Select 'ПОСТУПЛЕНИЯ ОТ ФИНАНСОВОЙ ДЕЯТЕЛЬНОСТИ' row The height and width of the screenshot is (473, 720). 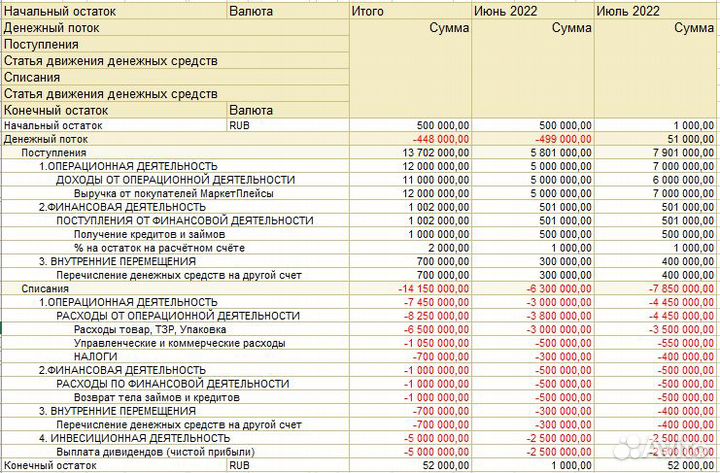360,220
